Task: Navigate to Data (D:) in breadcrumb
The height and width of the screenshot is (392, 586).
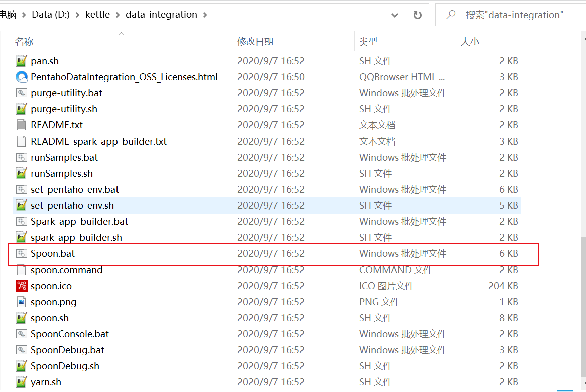Action: point(50,14)
